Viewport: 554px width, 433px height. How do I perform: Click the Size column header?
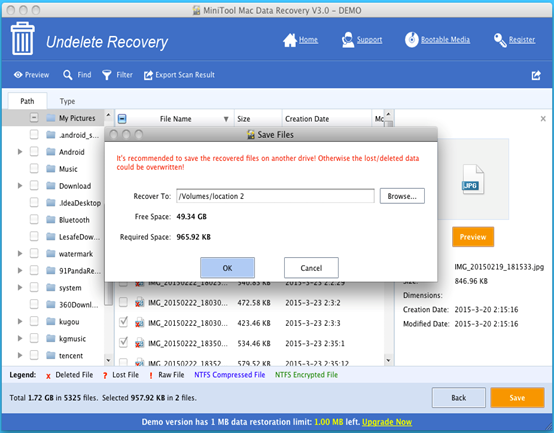pyautogui.click(x=258, y=119)
